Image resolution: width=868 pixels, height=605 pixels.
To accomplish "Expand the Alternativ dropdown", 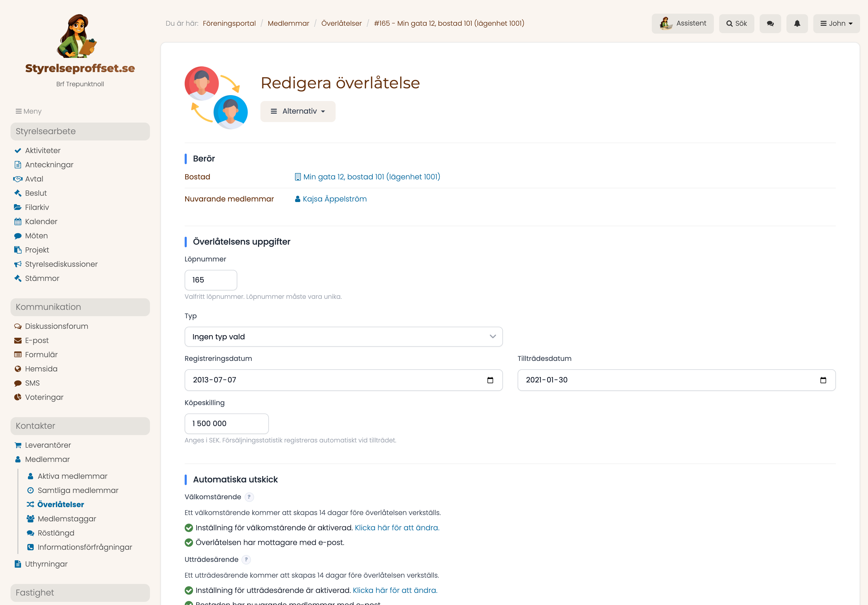I will (x=298, y=111).
